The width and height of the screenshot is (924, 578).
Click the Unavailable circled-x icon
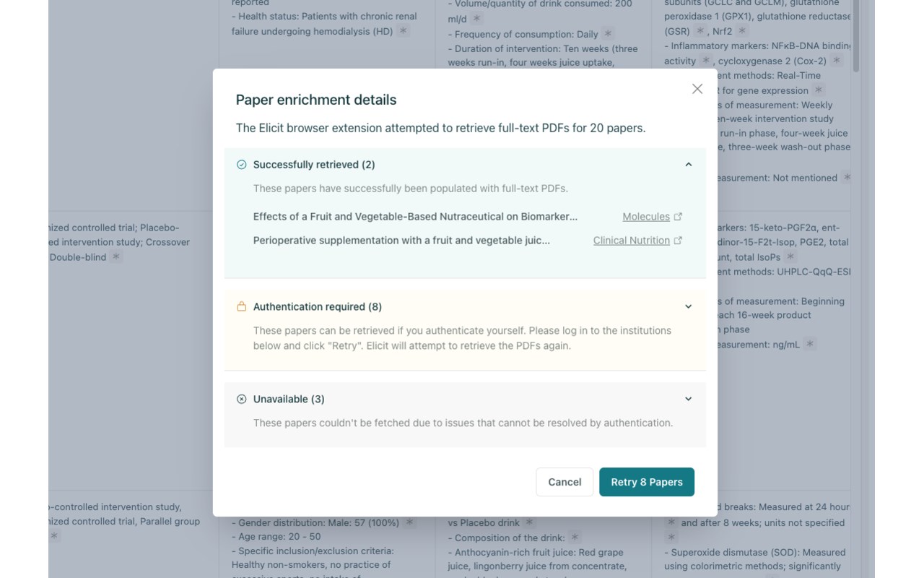(x=242, y=399)
